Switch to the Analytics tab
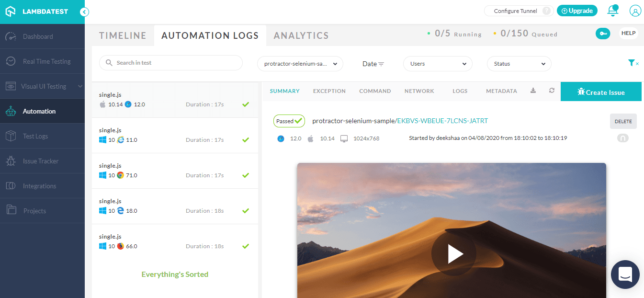 [x=301, y=35]
